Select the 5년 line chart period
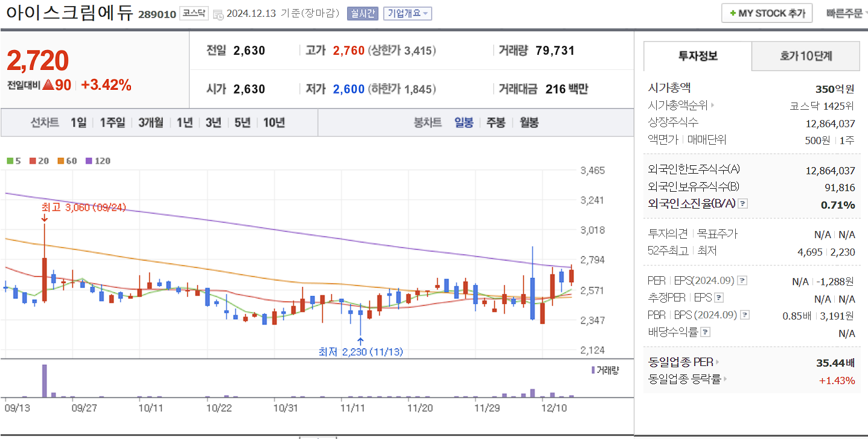 pyautogui.click(x=242, y=123)
